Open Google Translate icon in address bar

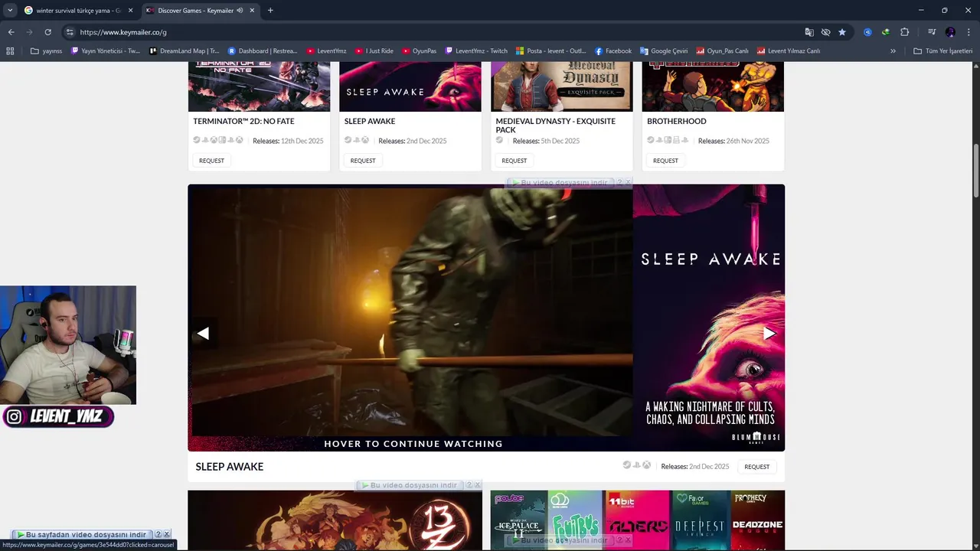(x=809, y=32)
